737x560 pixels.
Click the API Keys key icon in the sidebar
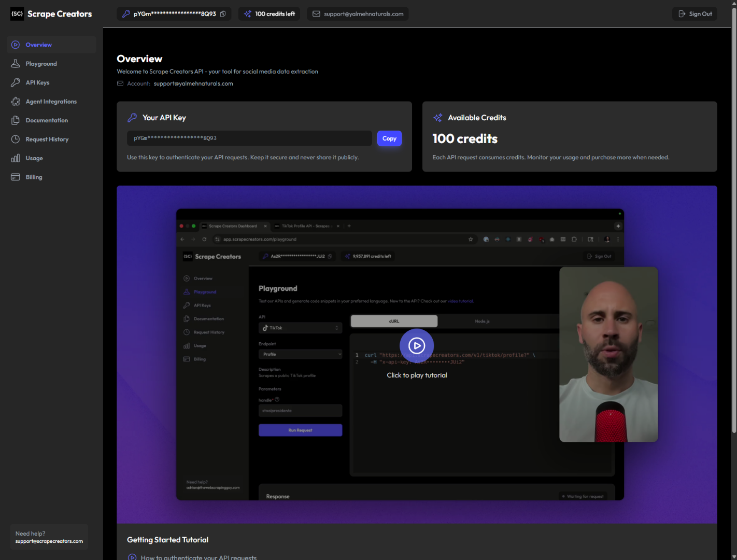click(16, 82)
